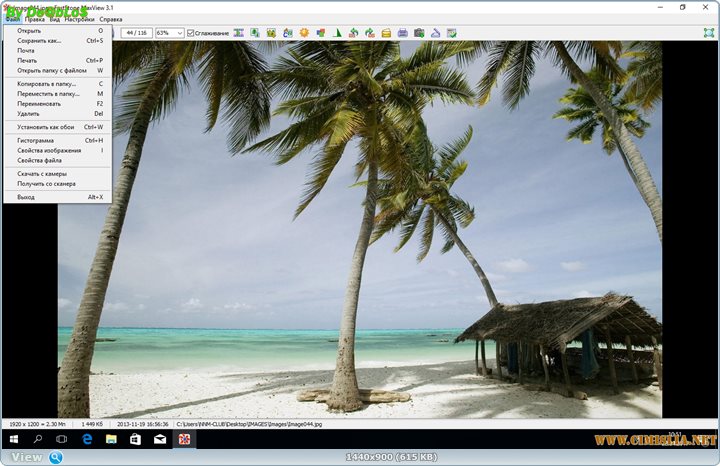The image size is (720, 466).
Task: Launch Edge browser from taskbar
Action: pos(87,439)
